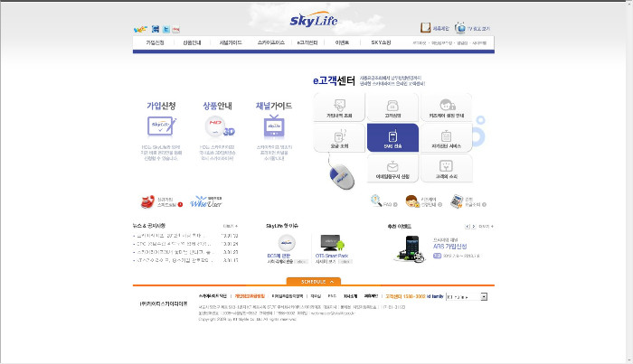Click the 채널가이드 heading link
The height and width of the screenshot is (364, 633).
pyautogui.click(x=274, y=106)
